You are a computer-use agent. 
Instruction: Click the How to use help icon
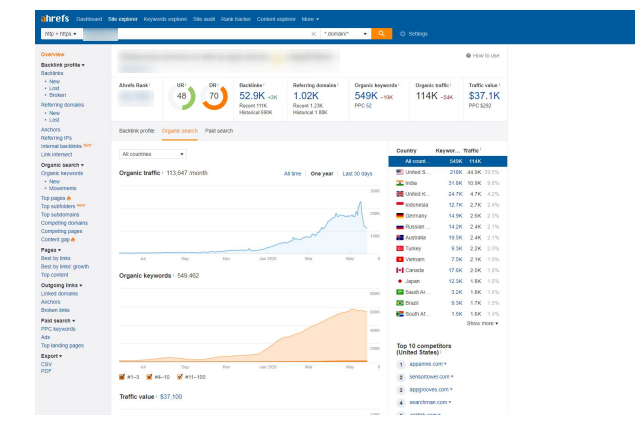click(x=469, y=56)
